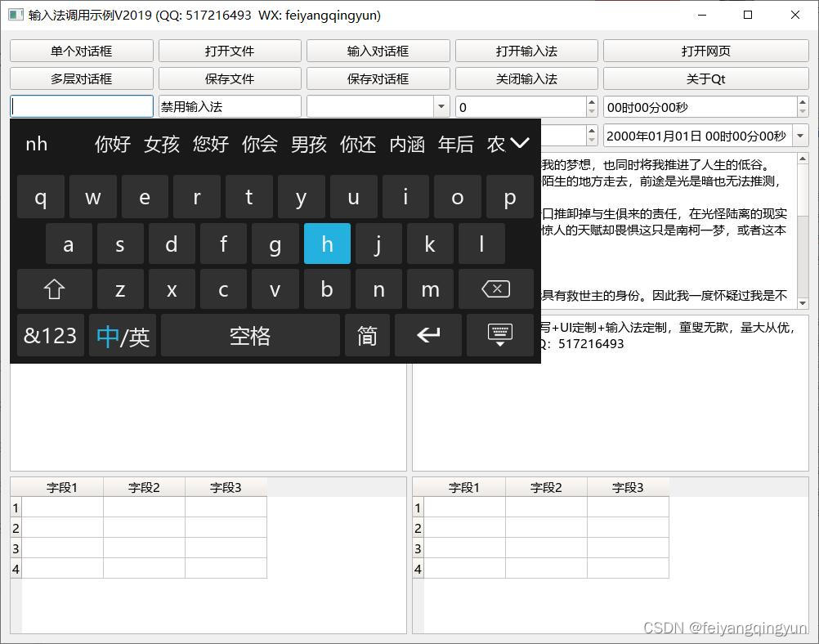Tap the enter arrow key
The height and width of the screenshot is (644, 819).
[428, 335]
